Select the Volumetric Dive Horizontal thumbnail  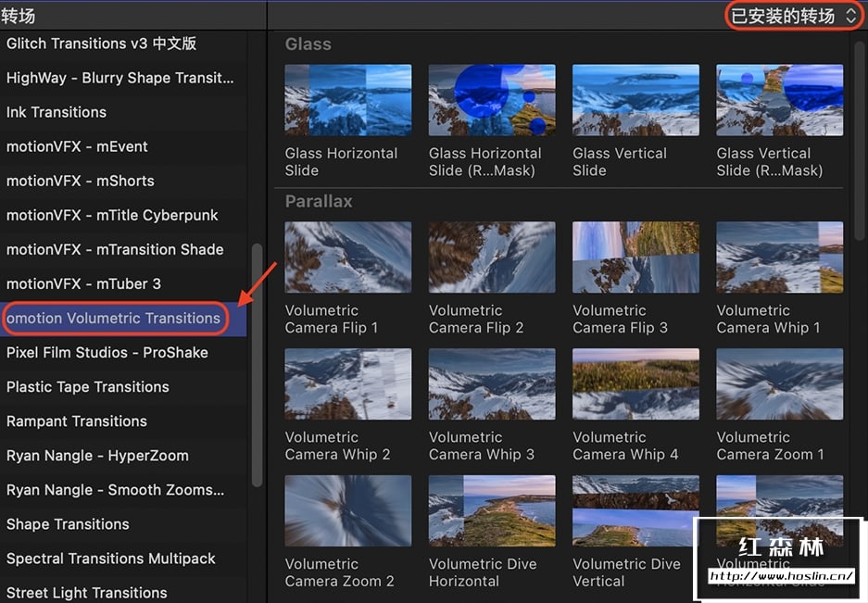point(492,511)
